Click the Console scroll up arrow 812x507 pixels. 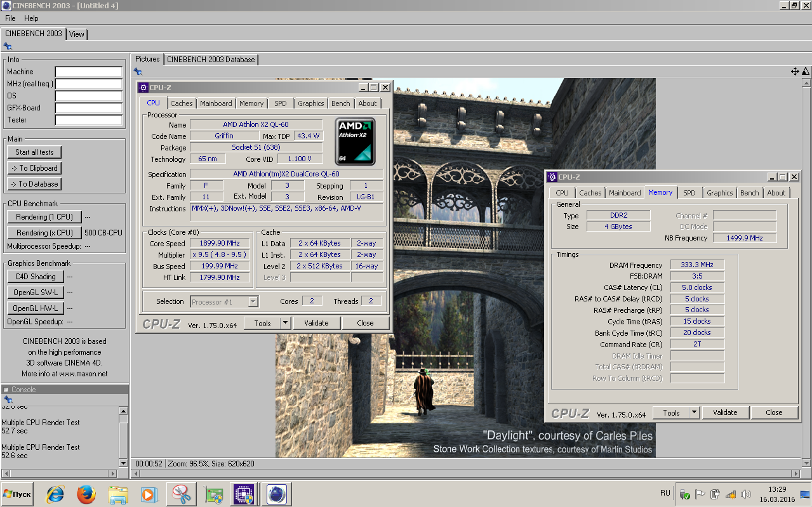[x=124, y=411]
